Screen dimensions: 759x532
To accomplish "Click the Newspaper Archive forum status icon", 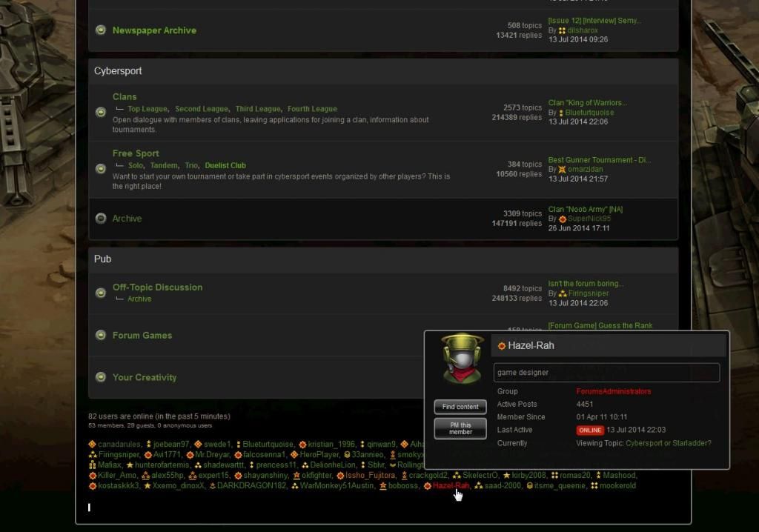I will coord(101,30).
